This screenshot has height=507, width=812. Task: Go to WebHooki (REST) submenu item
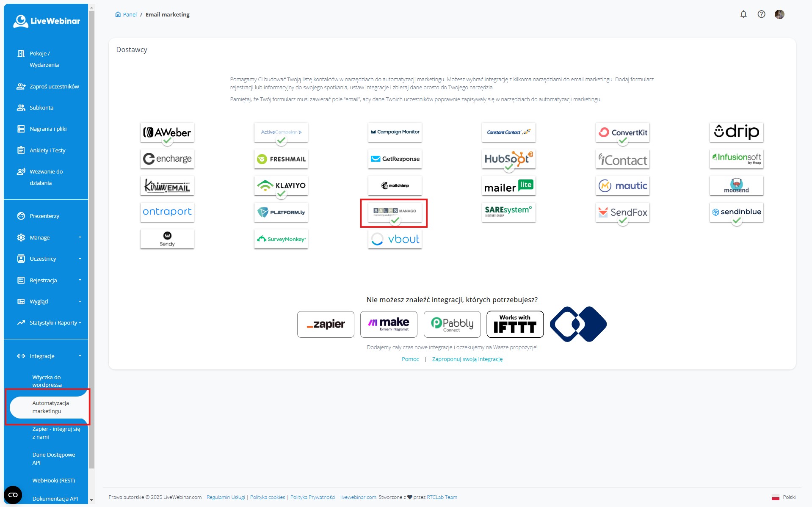tap(53, 480)
